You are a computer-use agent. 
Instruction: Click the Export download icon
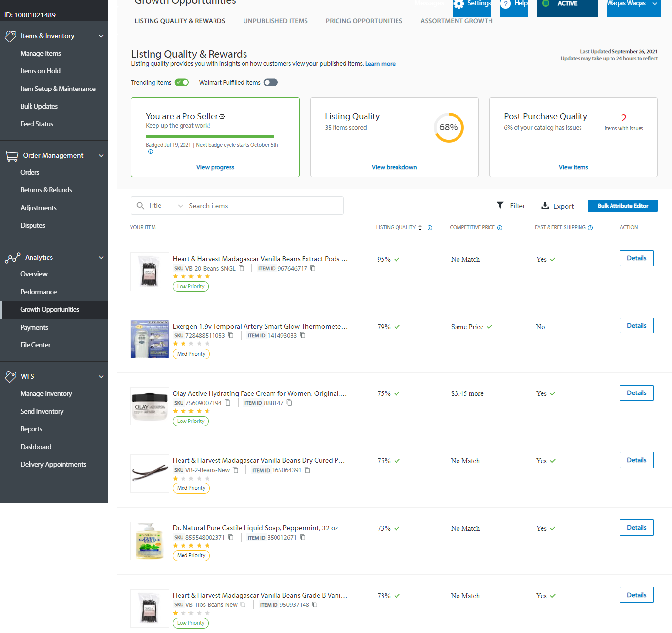[x=545, y=206]
